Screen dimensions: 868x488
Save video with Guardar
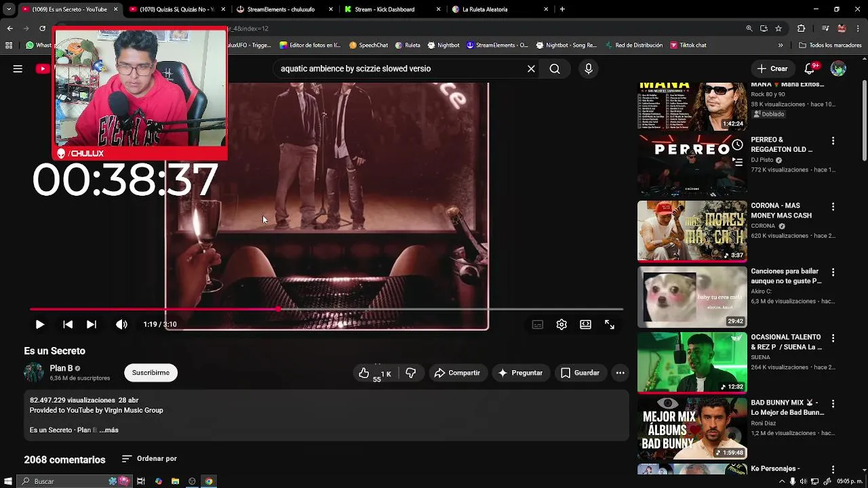click(x=580, y=373)
